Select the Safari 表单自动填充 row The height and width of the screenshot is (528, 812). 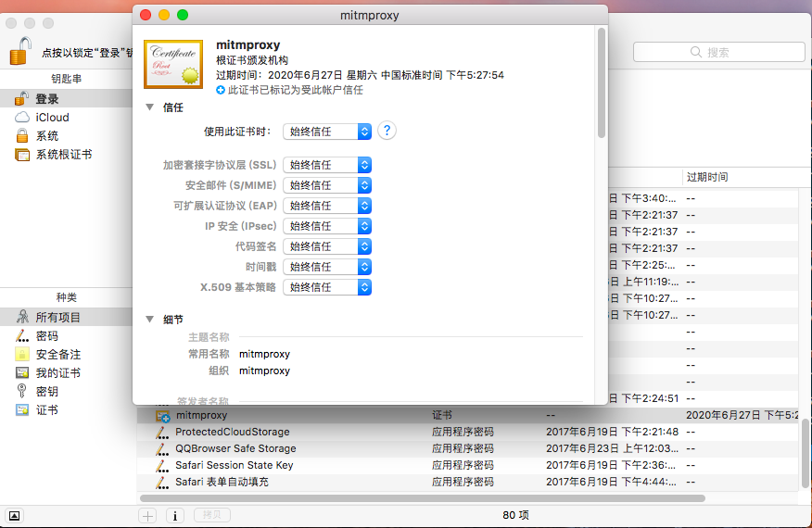click(469, 482)
